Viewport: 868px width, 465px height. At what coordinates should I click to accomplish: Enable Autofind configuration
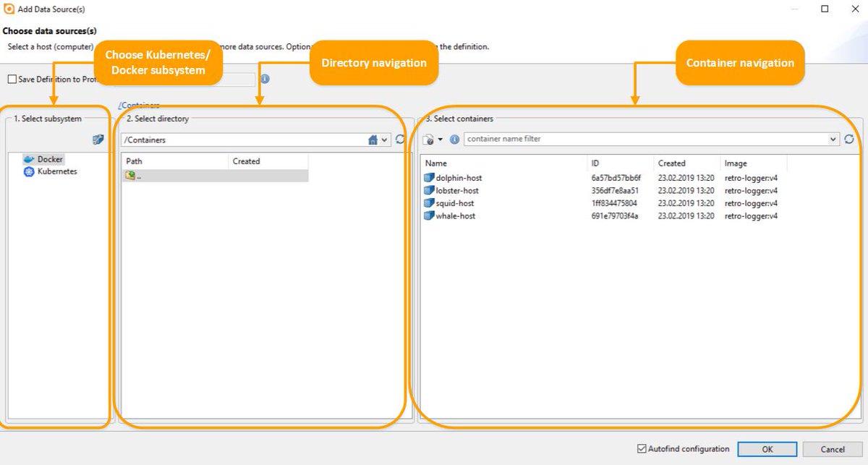pyautogui.click(x=642, y=448)
